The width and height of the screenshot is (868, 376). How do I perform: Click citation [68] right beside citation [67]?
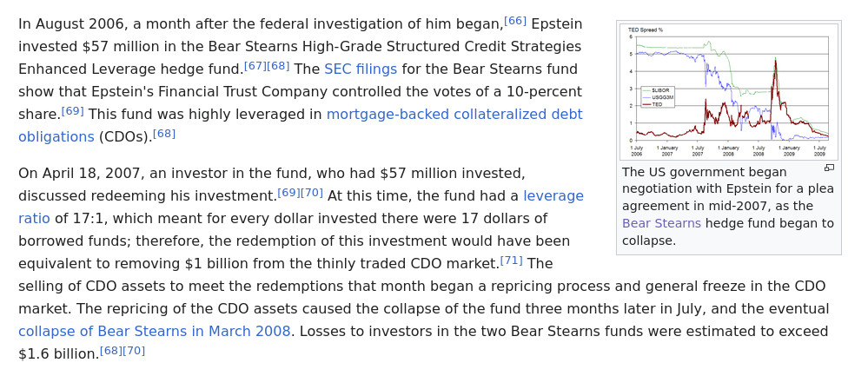[x=278, y=65]
